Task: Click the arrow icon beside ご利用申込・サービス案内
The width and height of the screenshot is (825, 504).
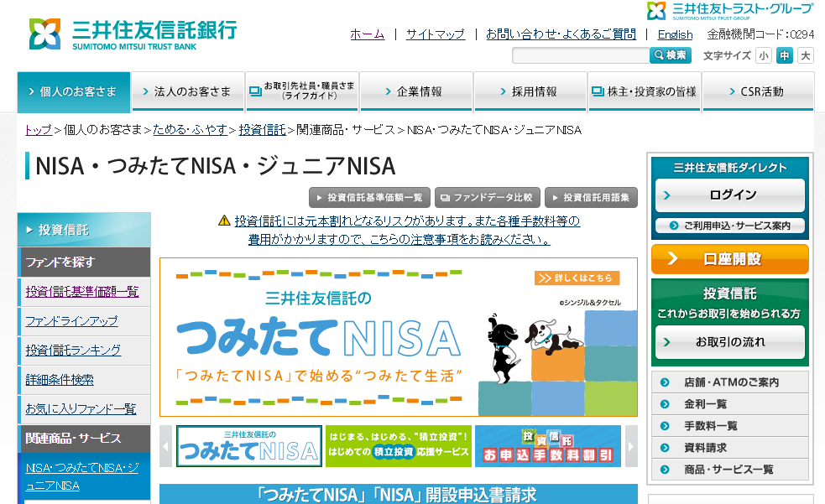Action: [x=673, y=226]
